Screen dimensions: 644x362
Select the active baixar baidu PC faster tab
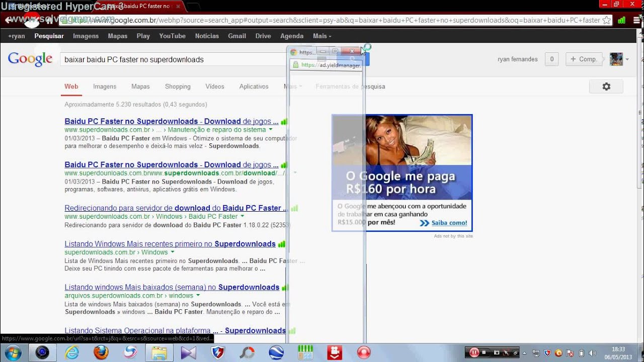pos(141,6)
